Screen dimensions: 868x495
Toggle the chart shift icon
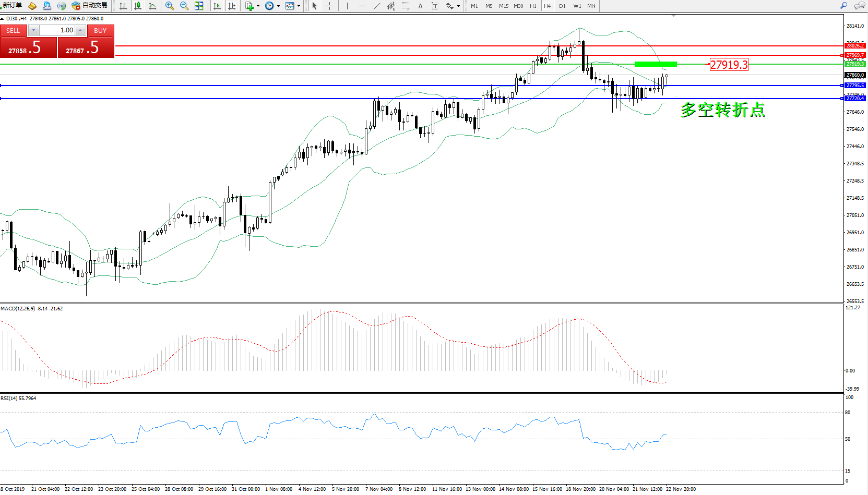point(232,6)
